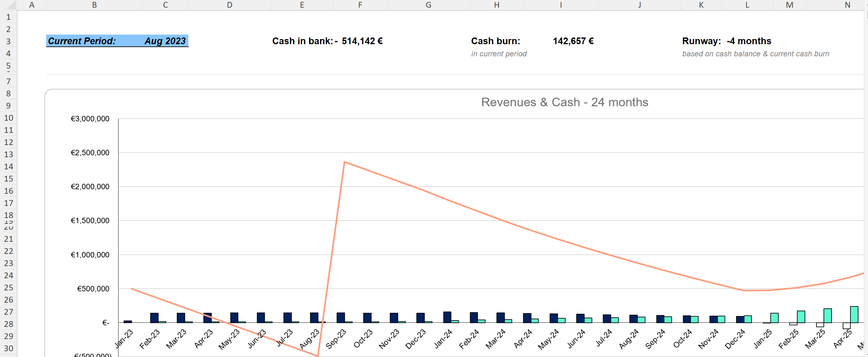This screenshot has width=868, height=357.
Task: Select column J header
Action: coord(640,5)
